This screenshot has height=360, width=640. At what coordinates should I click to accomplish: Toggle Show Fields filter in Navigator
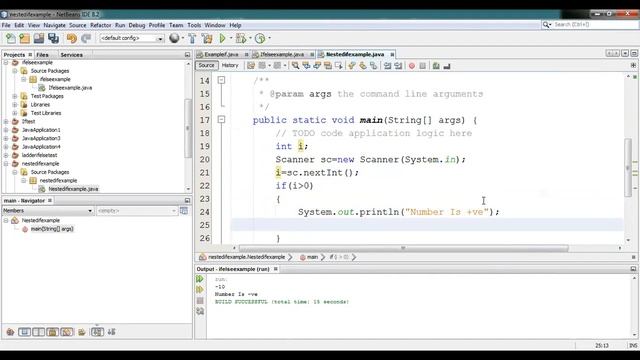[24, 332]
